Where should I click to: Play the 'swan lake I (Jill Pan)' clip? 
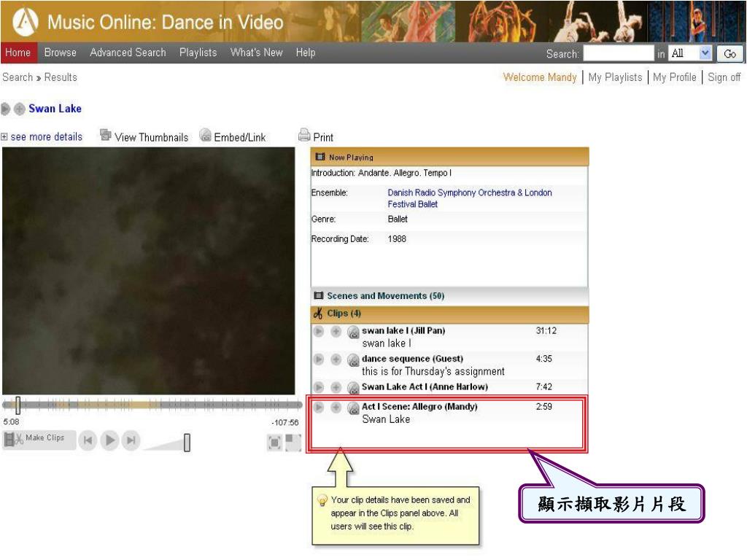(319, 331)
